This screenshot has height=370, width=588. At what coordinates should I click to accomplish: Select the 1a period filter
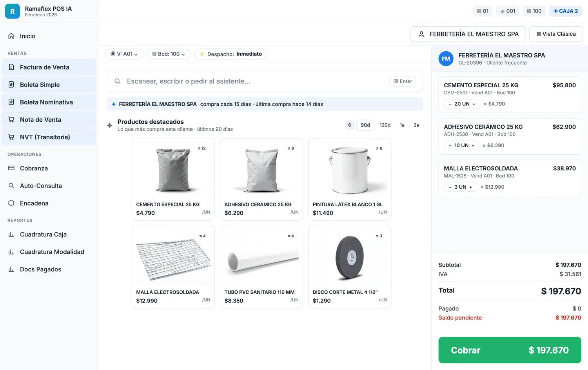402,125
